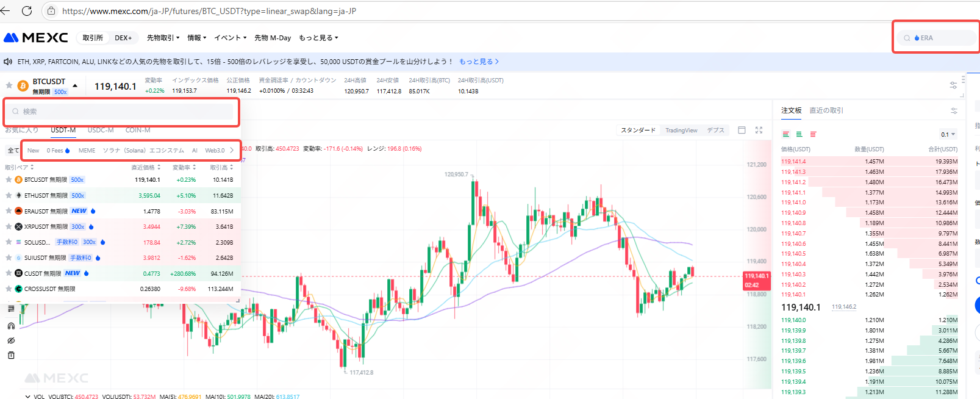Star the CROSSUSDT row in pair list
The height and width of the screenshot is (399, 980).
click(9, 289)
